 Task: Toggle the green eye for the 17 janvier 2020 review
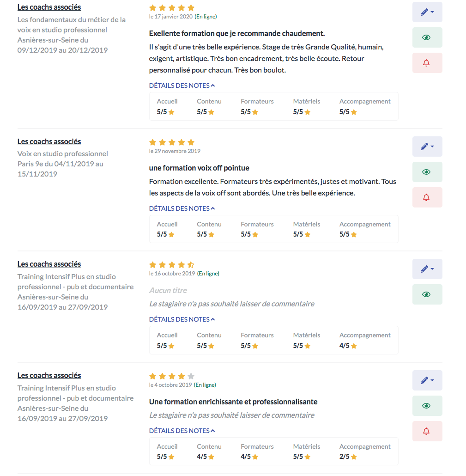(x=427, y=37)
